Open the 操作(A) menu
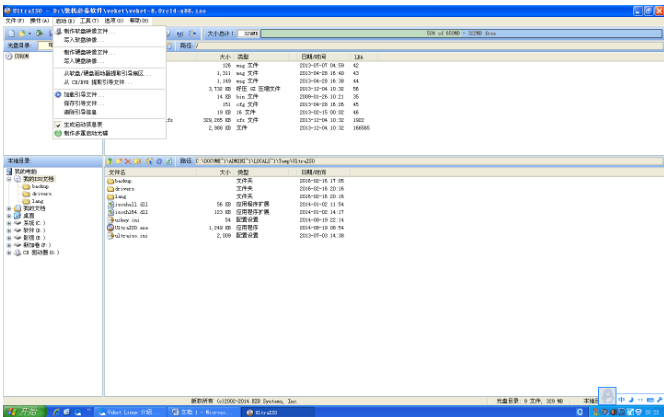The width and height of the screenshot is (664, 417). coord(39,20)
